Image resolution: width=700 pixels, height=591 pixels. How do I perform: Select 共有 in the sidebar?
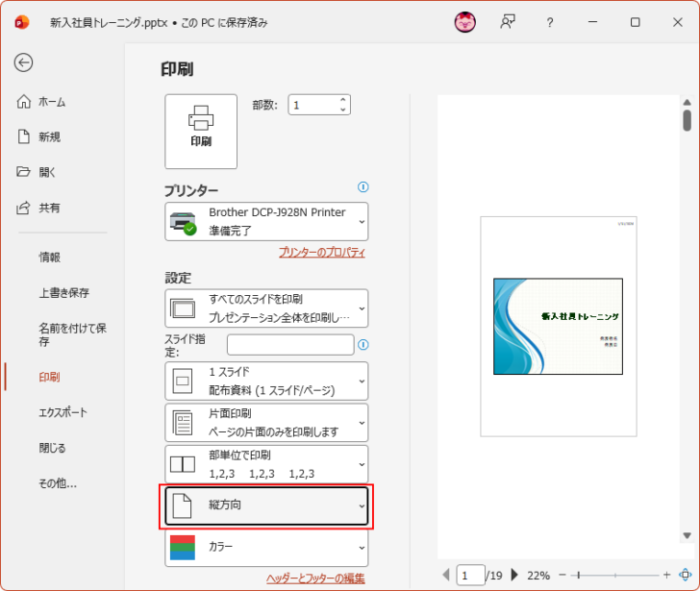(49, 208)
